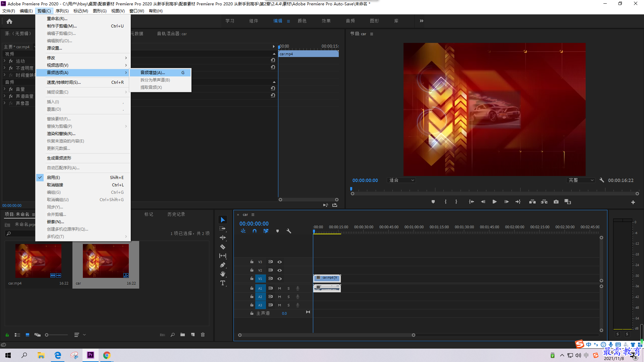Expand the 不透明度 effect properties
The width and height of the screenshot is (644, 362).
pos(5,68)
